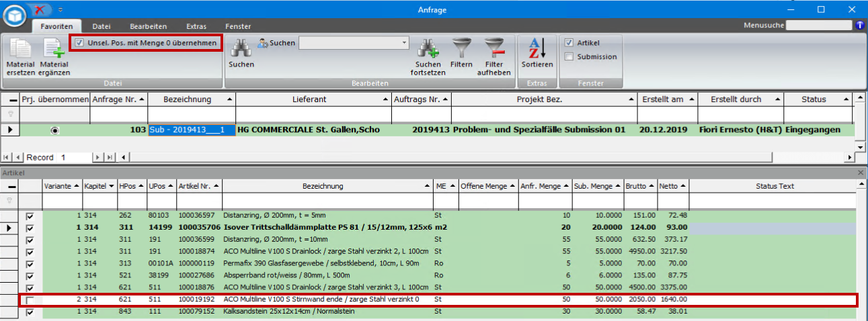868x321 pixels.
Task: Open the Extras ribbon tab
Action: [196, 26]
